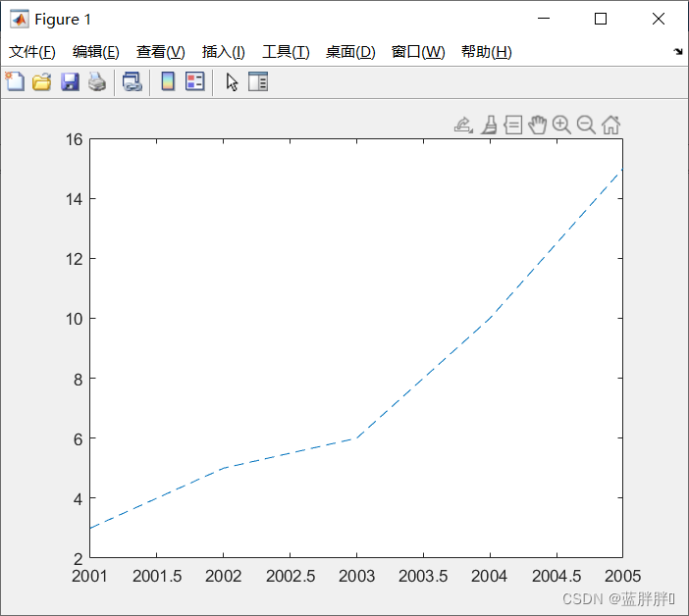Click the x-axis label 2003

pos(356,576)
